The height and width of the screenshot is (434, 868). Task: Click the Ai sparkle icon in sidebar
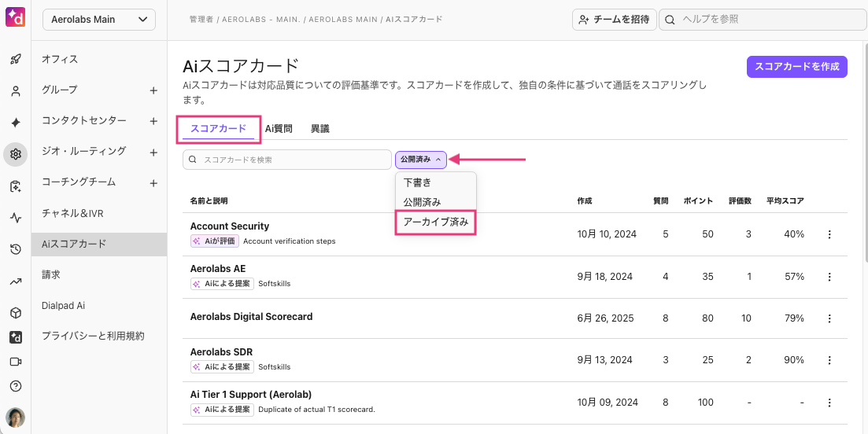[x=16, y=123]
